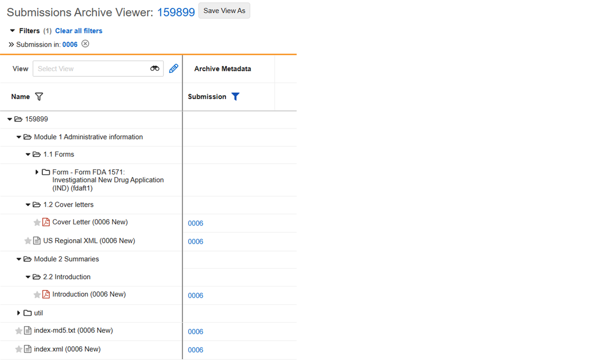Screen dimensions: 602x364
Task: Click the 159899 root folder label
Action: point(37,119)
